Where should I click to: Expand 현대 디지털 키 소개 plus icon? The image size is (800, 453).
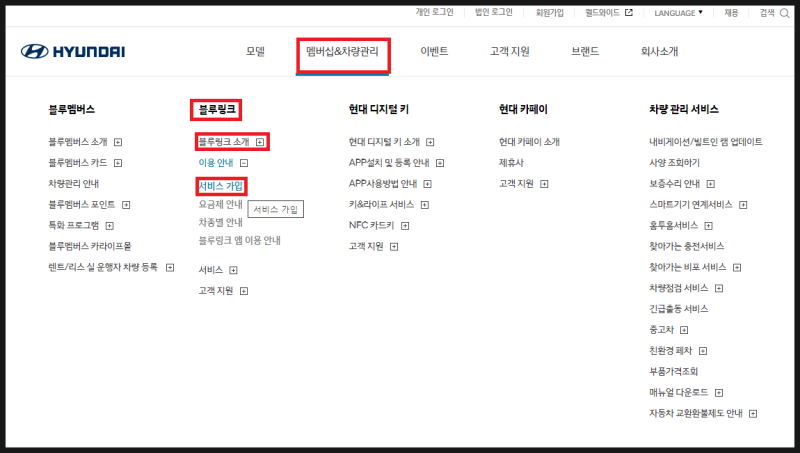(x=430, y=142)
